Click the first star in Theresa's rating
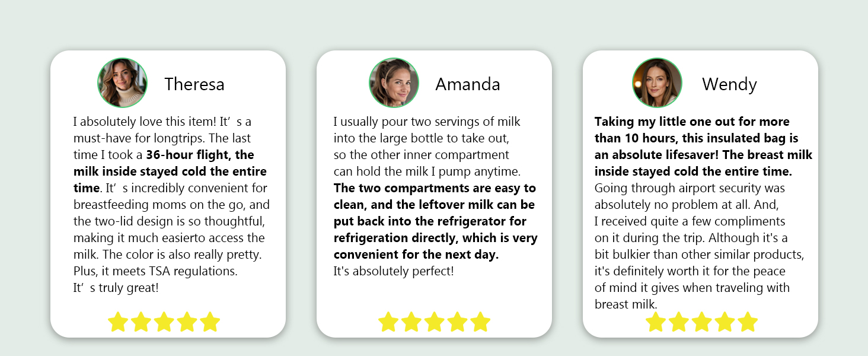868x356 pixels. coord(118,322)
